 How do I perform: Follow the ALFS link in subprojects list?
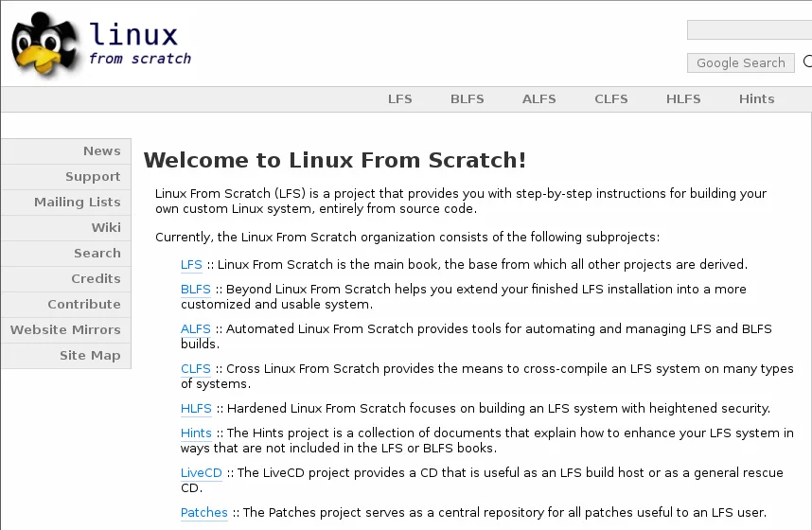(195, 329)
